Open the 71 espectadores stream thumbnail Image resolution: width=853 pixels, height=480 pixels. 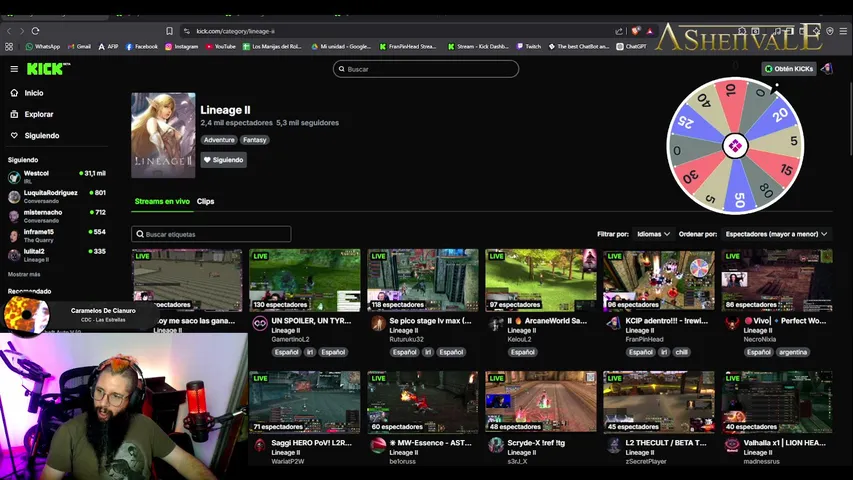click(x=305, y=402)
